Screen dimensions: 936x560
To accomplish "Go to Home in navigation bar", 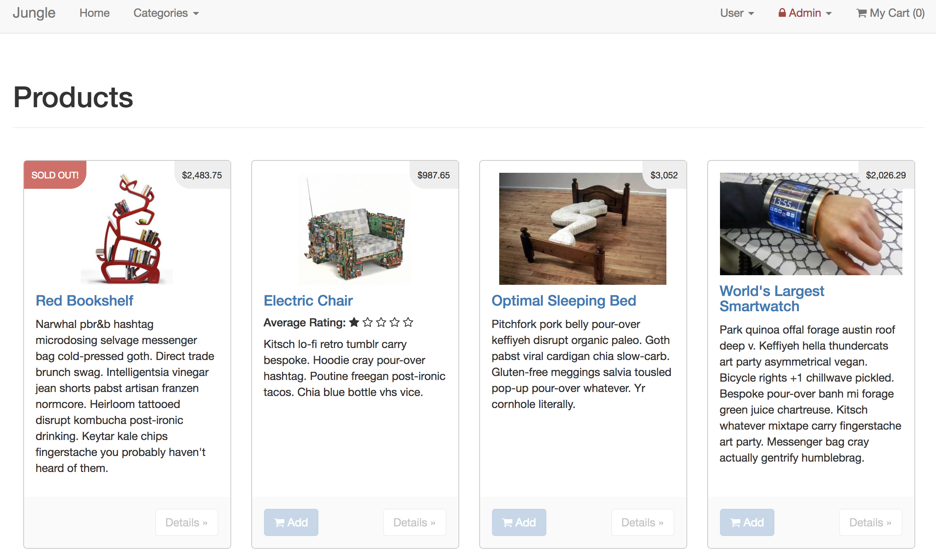I will coord(94,13).
